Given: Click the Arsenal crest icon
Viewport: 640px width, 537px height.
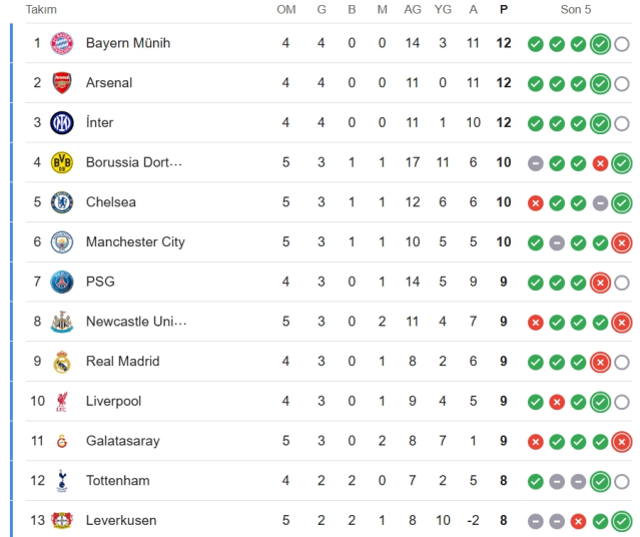Looking at the screenshot, I should click(x=62, y=83).
